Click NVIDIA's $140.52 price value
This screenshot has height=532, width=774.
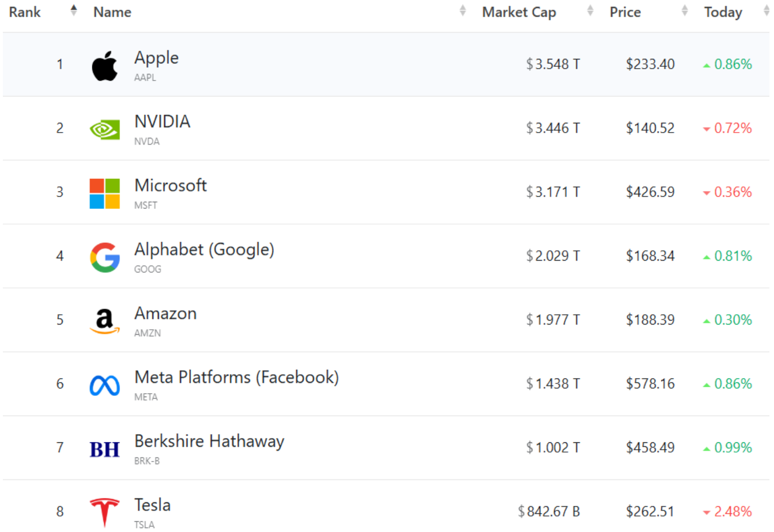coord(650,128)
